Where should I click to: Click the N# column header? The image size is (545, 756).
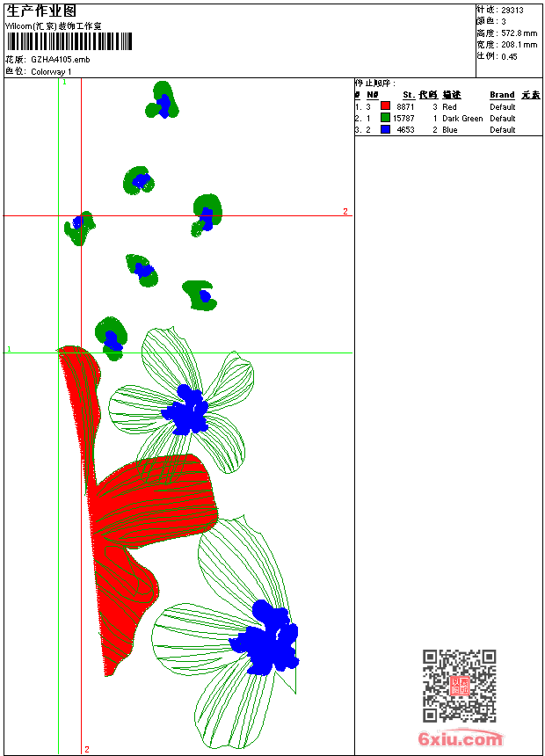pos(373,95)
